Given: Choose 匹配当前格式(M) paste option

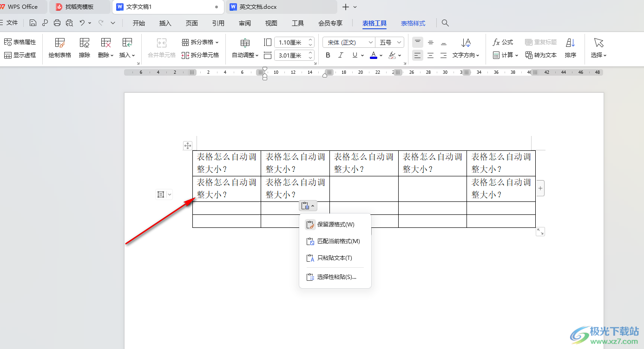Looking at the screenshot, I should 335,241.
